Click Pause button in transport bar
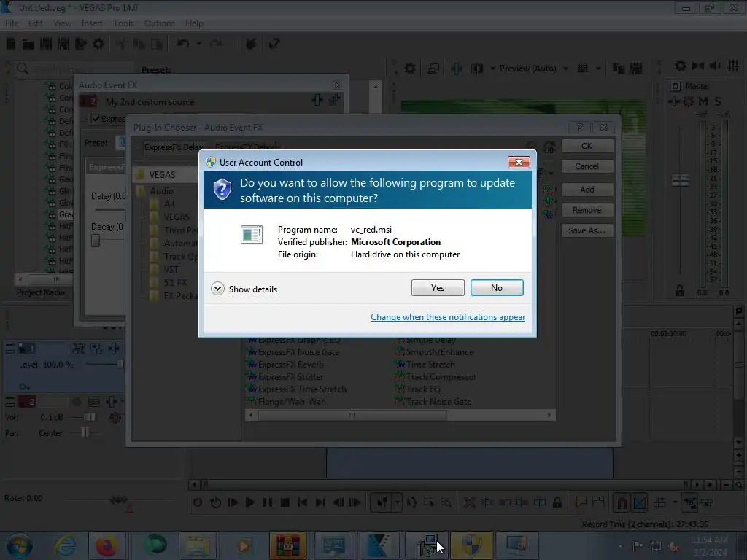The height and width of the screenshot is (560, 747). 268,502
